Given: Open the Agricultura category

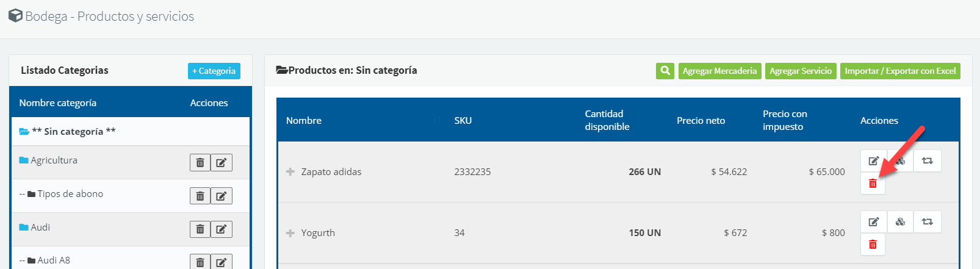Looking at the screenshot, I should click(54, 160).
